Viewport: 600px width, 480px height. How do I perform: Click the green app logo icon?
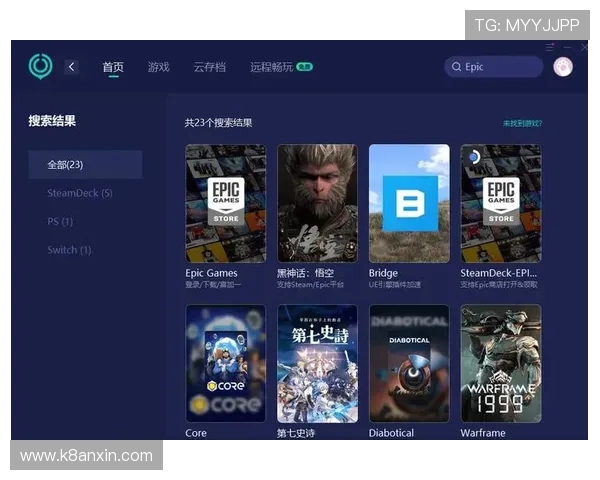coord(40,67)
